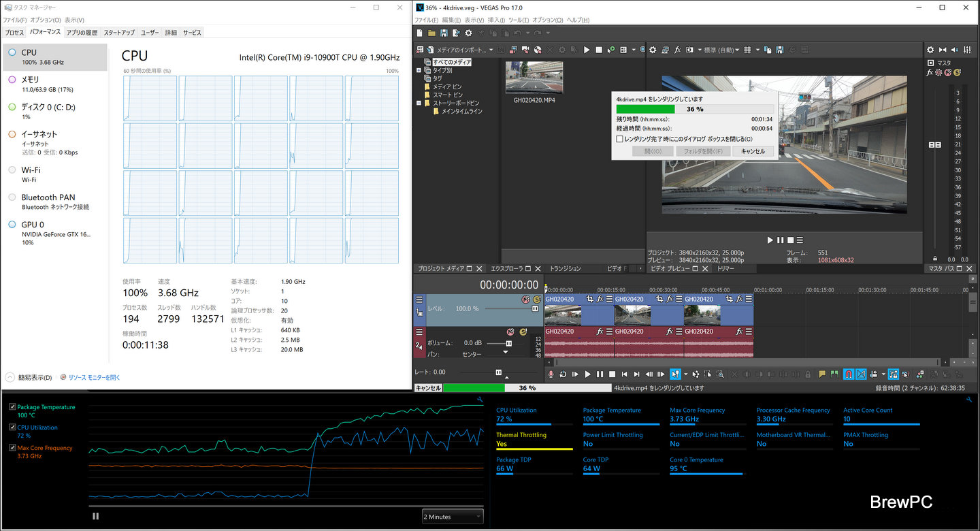Switch to the プロセス tab in Task Manager
980x531 pixels.
click(14, 33)
